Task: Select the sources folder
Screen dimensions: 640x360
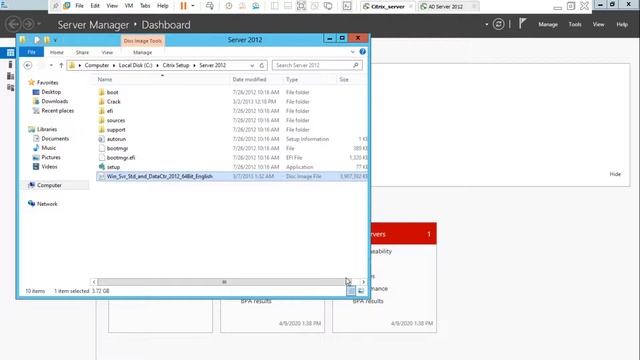Action: click(x=116, y=120)
